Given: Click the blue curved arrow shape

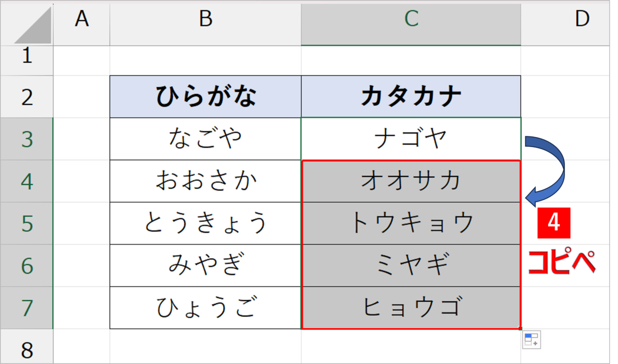Looking at the screenshot, I should click(x=545, y=170).
